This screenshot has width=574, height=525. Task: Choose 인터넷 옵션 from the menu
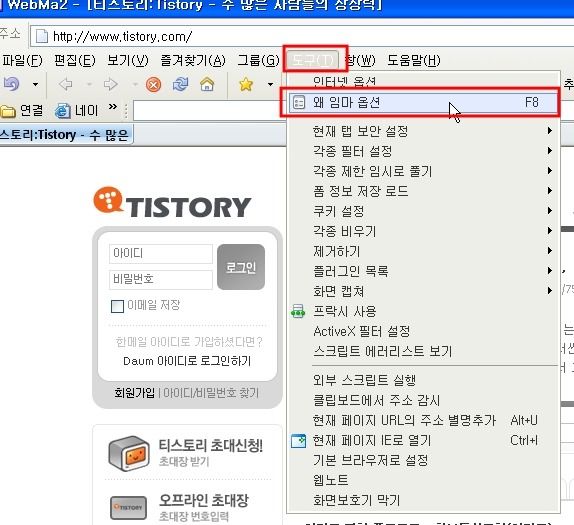click(423, 81)
